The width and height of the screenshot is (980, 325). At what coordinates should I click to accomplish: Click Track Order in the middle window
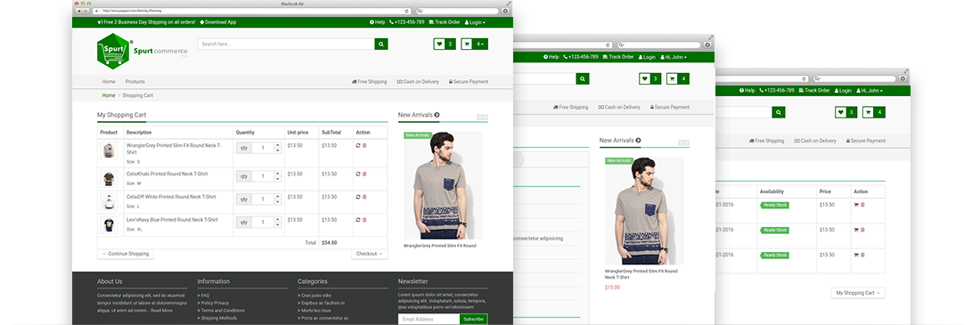coord(618,57)
